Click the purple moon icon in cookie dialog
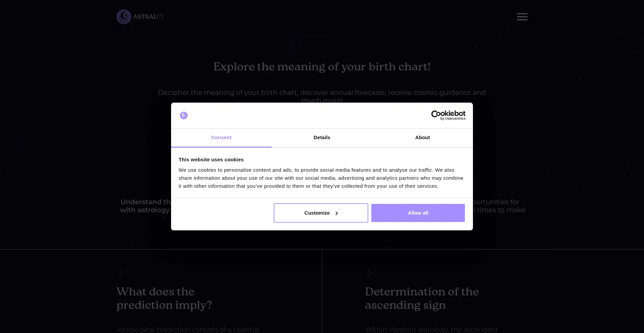 [184, 115]
